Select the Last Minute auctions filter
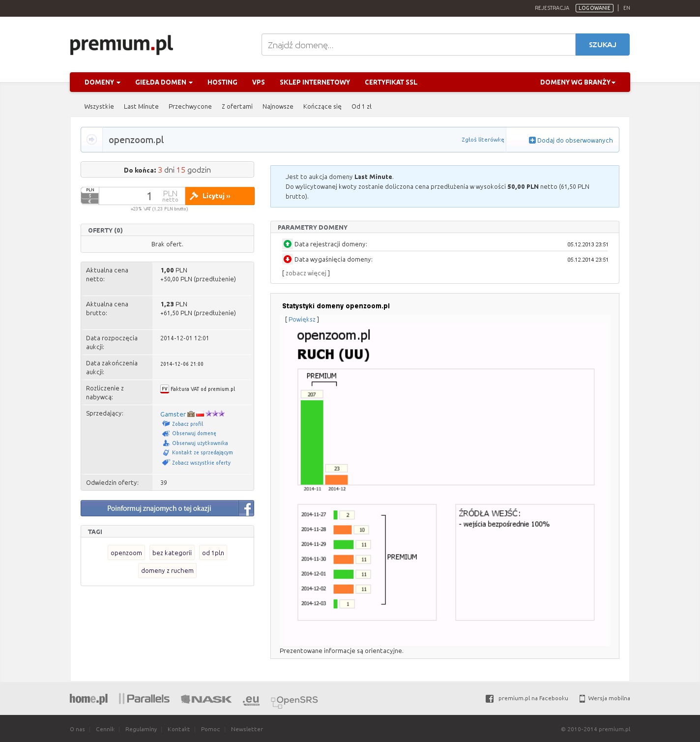Image resolution: width=700 pixels, height=742 pixels. click(141, 107)
